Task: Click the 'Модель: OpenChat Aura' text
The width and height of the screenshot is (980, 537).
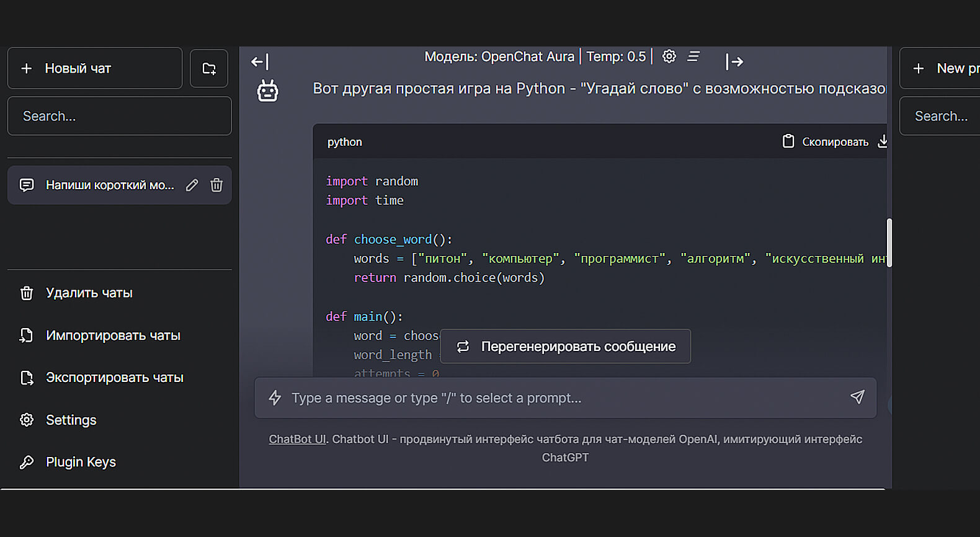Action: (499, 56)
